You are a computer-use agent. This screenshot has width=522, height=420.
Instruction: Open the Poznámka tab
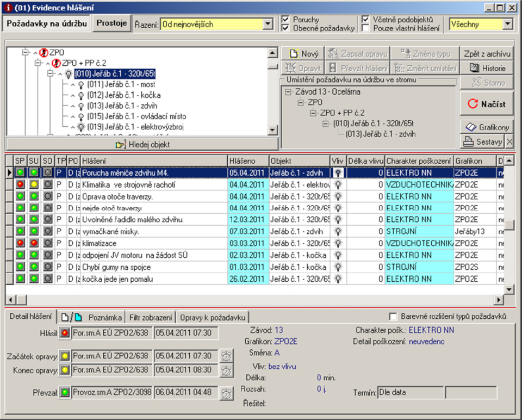[x=92, y=317]
